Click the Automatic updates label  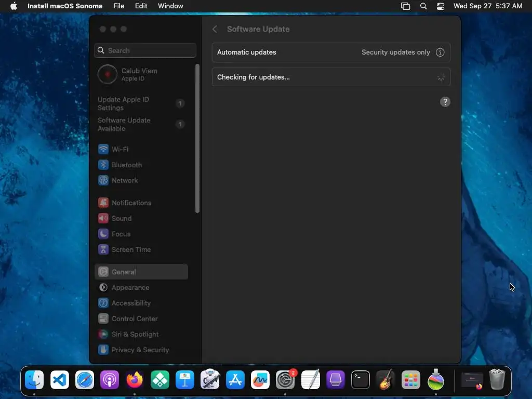point(247,52)
